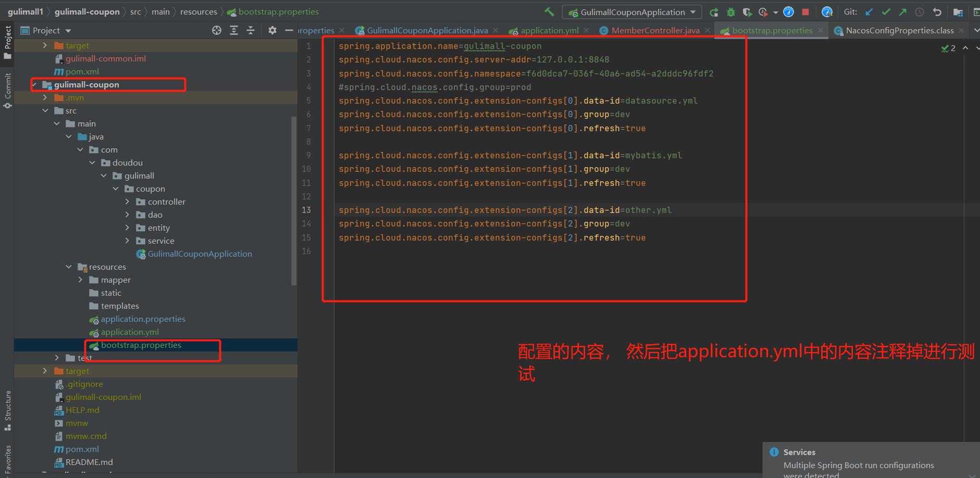The width and height of the screenshot is (980, 478).
Task: Collapse the gulimall-coupon module node
Action: click(34, 84)
